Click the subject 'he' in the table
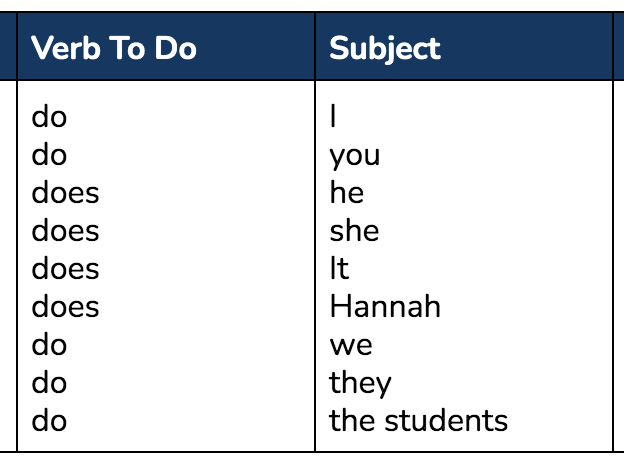The image size is (624, 468). (x=347, y=193)
